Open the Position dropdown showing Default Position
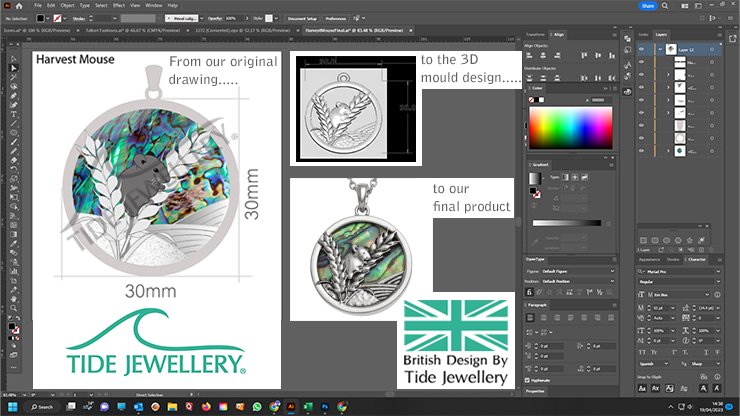Viewport: 740px width, 416px height. pyautogui.click(x=578, y=281)
